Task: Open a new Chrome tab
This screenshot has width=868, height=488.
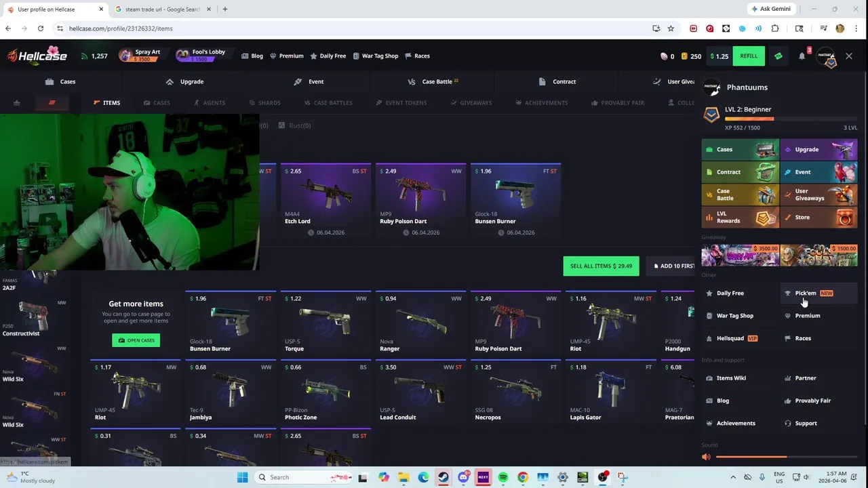Action: pyautogui.click(x=224, y=9)
